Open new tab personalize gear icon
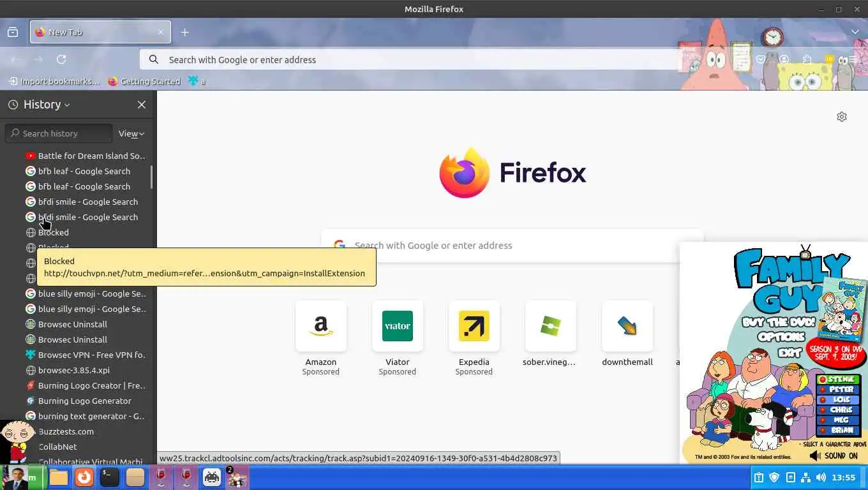The height and width of the screenshot is (490, 868). 842,117
